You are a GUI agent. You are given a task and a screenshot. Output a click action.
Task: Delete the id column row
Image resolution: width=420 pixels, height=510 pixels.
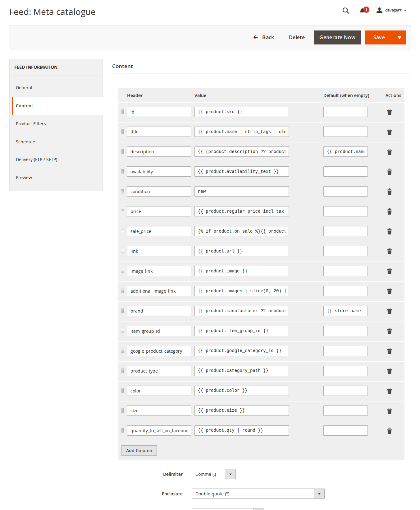point(389,112)
